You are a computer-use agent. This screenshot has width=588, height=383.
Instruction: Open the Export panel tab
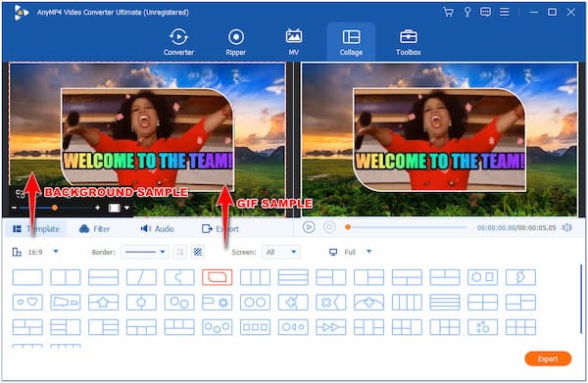tap(220, 229)
